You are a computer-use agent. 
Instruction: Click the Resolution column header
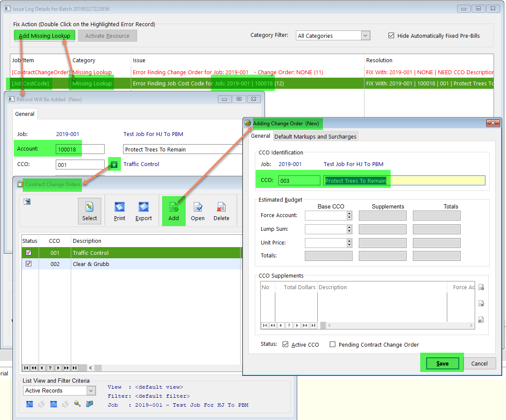click(429, 60)
